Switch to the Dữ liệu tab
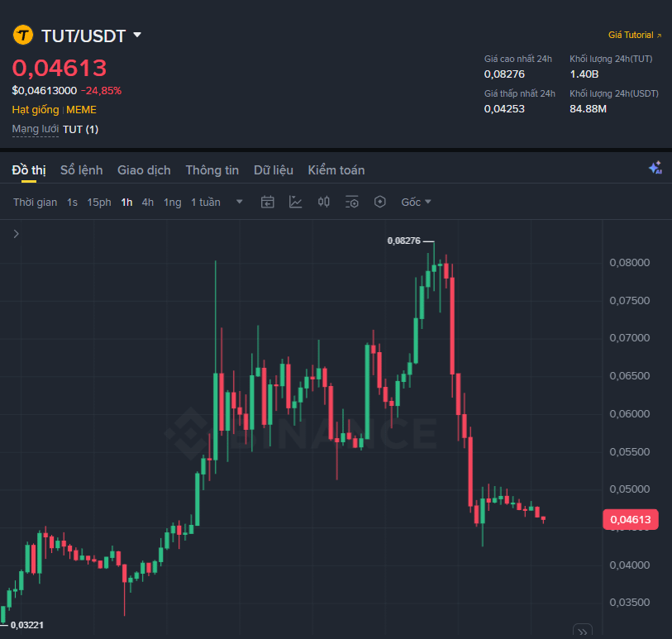Screen dimensions: 672x639 274,170
